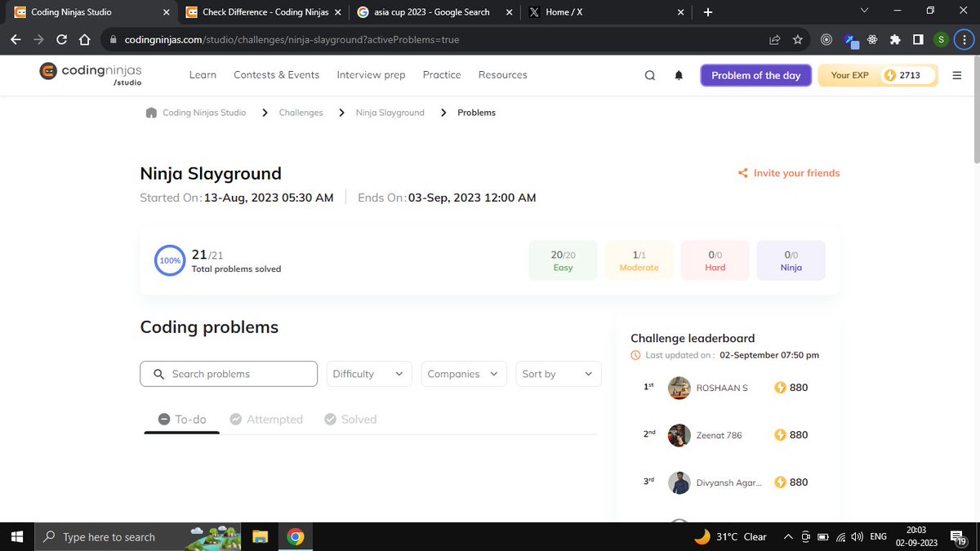Click the 1/1 Moderate filter card
This screenshot has height=551, width=980.
pyautogui.click(x=639, y=260)
